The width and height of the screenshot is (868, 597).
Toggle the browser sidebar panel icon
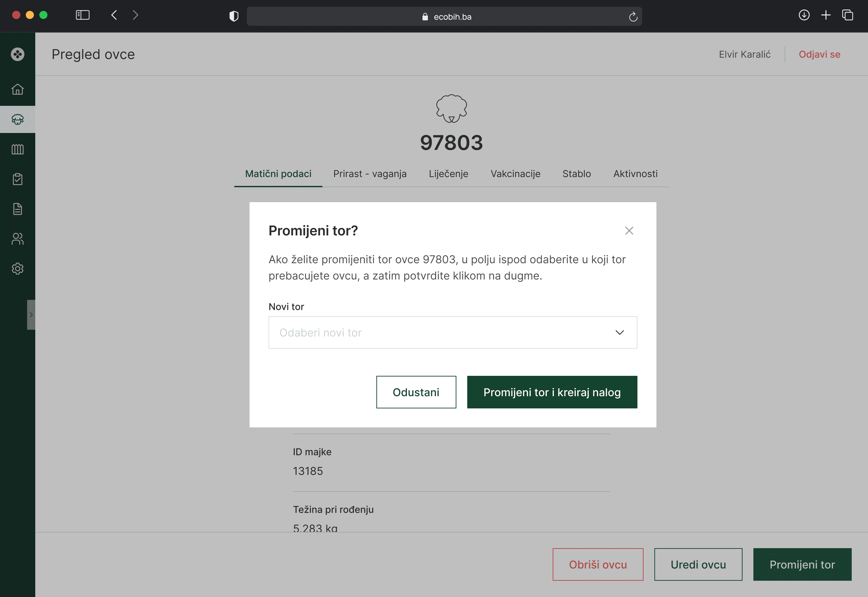pos(83,15)
